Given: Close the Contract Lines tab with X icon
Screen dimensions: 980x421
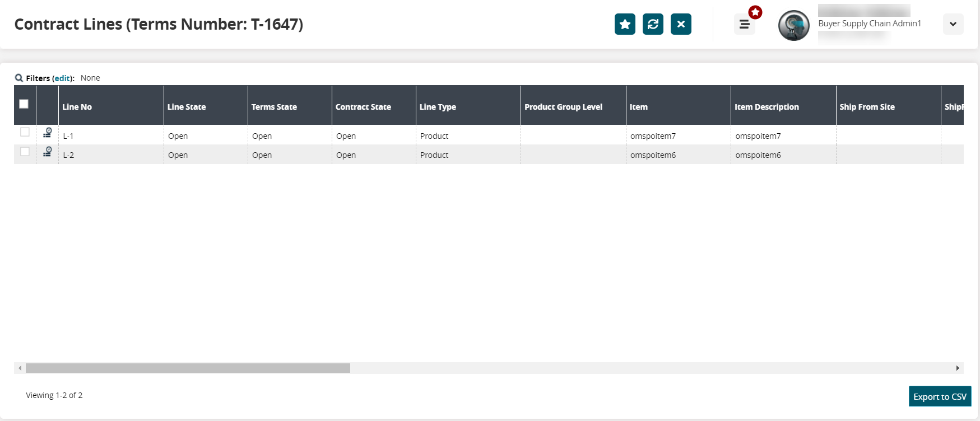Looking at the screenshot, I should [x=681, y=24].
